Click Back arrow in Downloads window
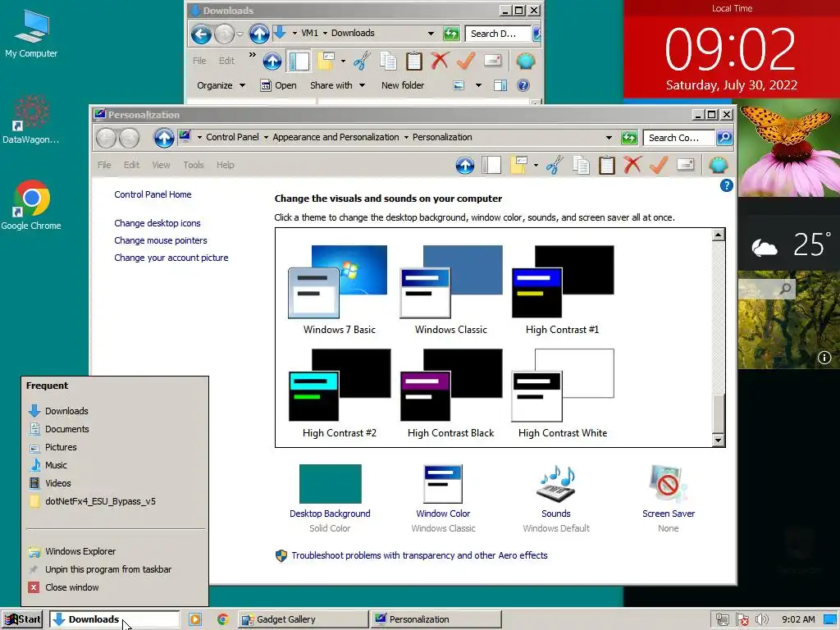Screen dimensions: 840x630 point(202,34)
